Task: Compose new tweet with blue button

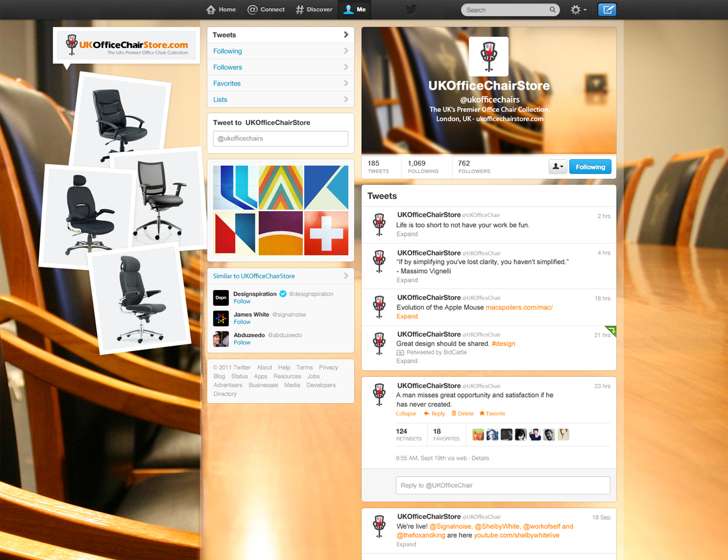Action: [x=607, y=10]
